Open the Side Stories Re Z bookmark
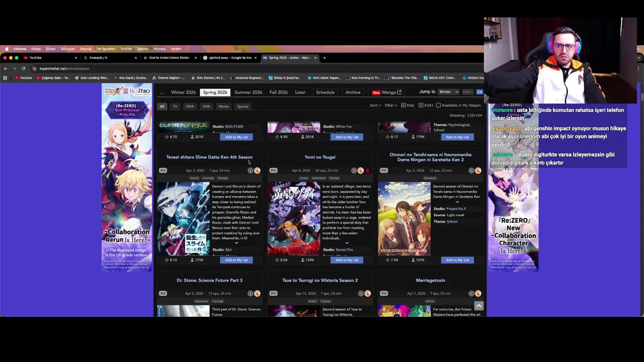This screenshot has width=644, height=362. pos(208,78)
